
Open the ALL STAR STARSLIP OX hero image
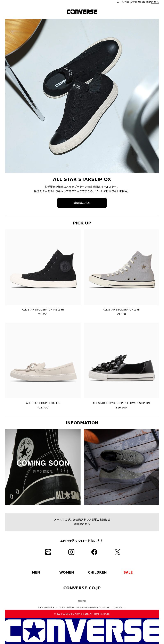pos(82,96)
